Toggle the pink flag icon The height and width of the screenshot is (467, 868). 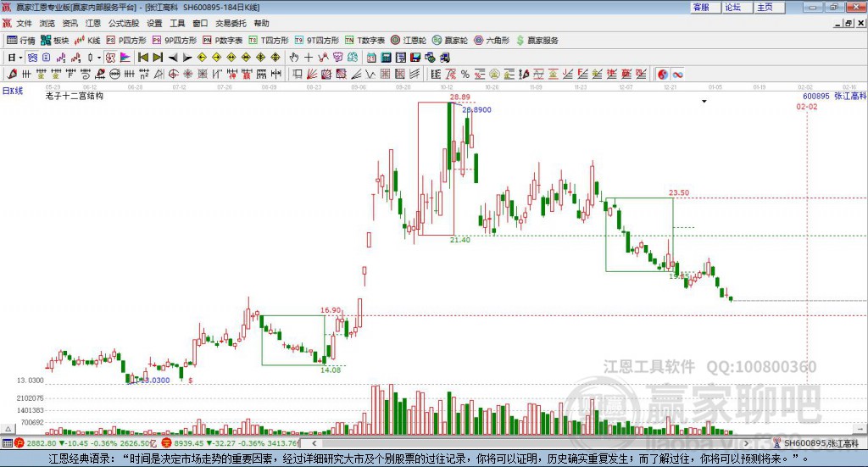125,58
